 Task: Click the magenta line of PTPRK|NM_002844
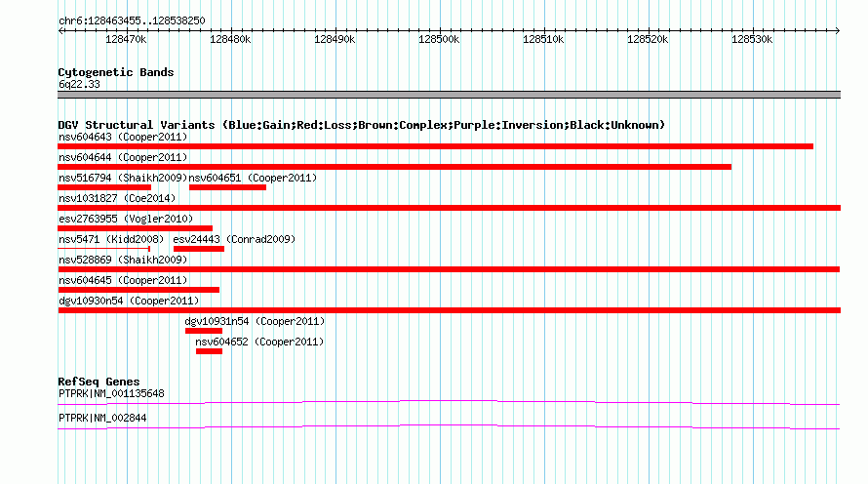449,426
